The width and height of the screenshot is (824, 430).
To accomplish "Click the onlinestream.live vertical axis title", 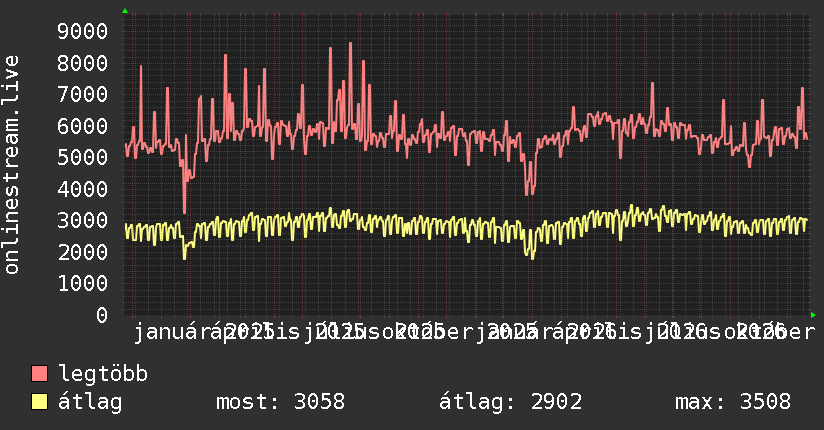I will [12, 165].
